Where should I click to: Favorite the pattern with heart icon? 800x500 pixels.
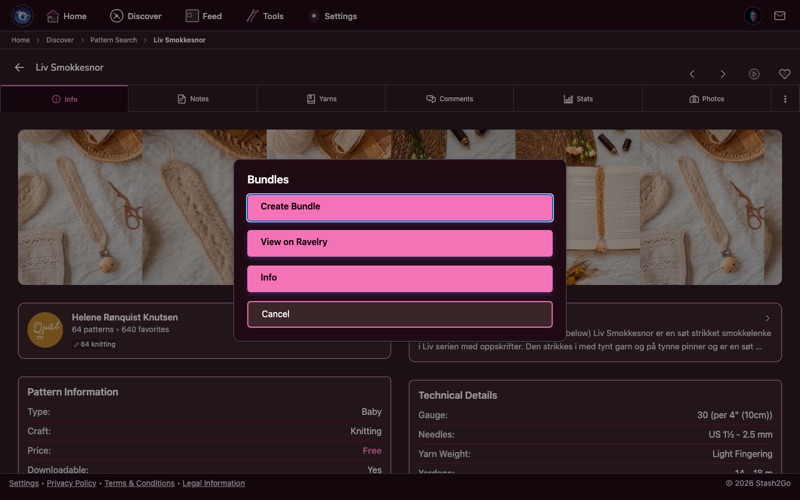click(785, 74)
